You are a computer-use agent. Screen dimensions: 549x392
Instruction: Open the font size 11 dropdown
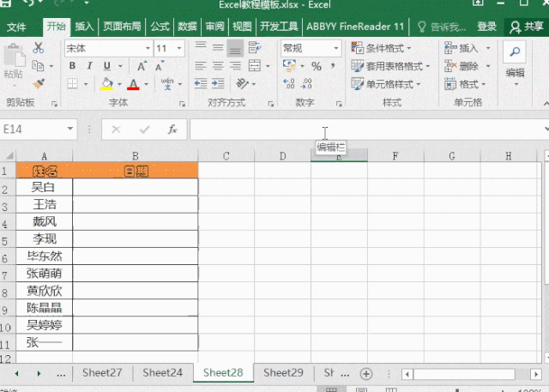click(179, 48)
